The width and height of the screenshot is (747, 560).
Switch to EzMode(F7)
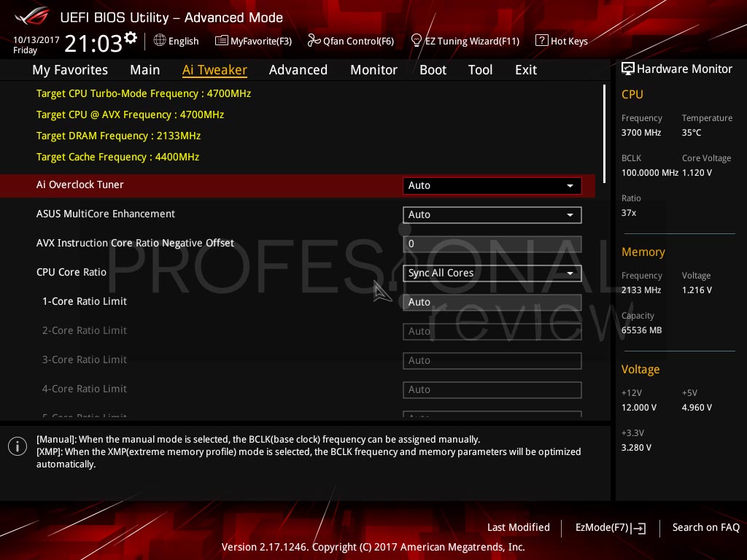[x=611, y=528]
